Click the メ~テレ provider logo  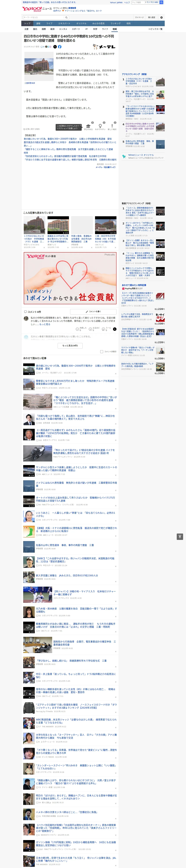[x=104, y=47]
